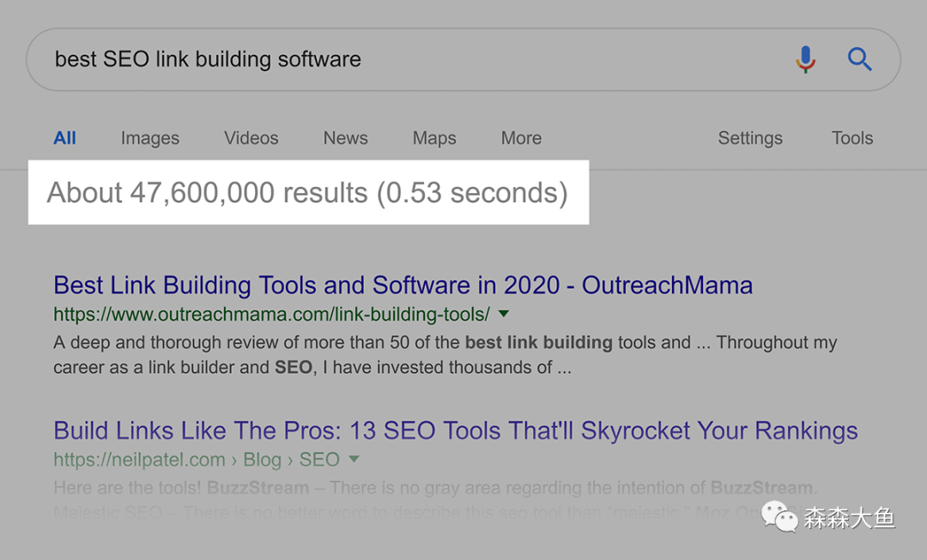Screen dimensions: 927x560
Task: Open the More search options menu
Action: tap(521, 138)
